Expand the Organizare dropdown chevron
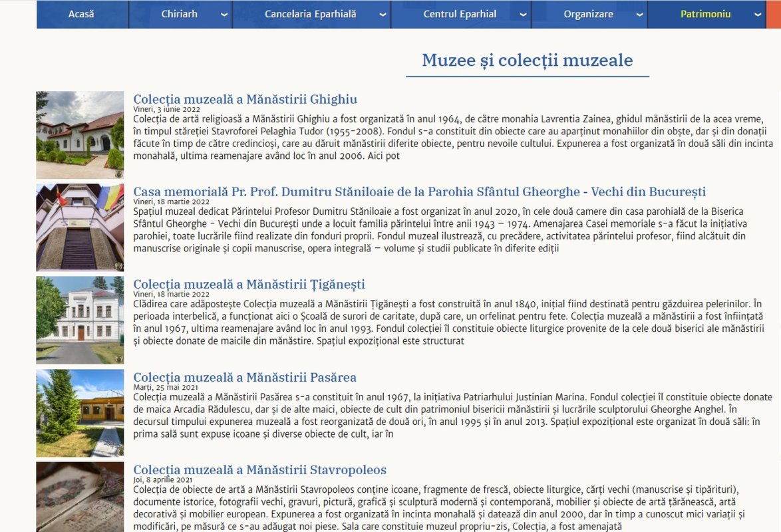781x532 pixels. click(x=639, y=15)
